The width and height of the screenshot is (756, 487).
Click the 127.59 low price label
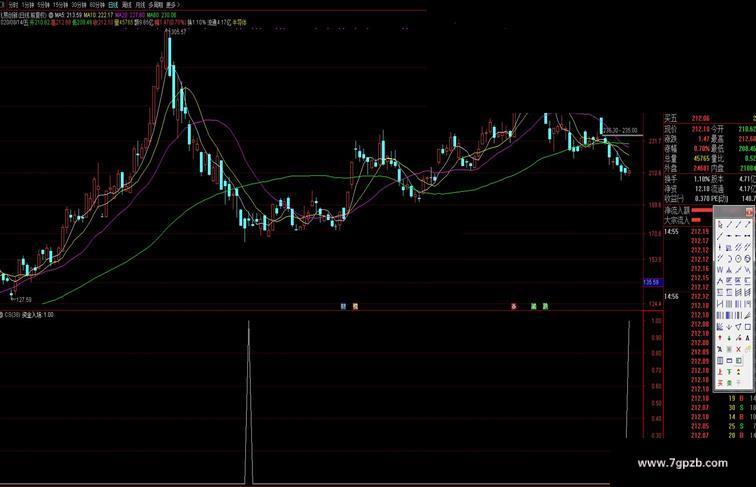(23, 299)
